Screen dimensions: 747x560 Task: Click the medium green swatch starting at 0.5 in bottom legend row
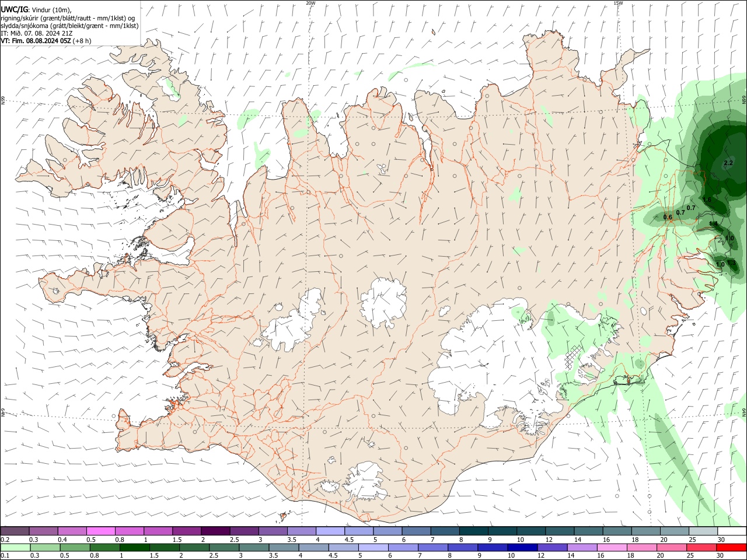(x=75, y=548)
